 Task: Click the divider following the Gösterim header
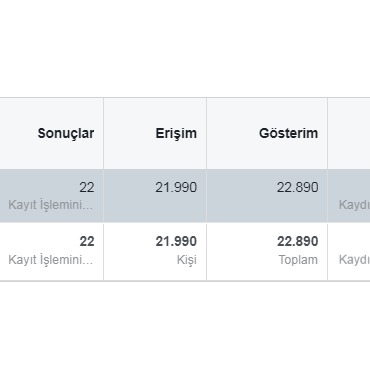pos(327,133)
